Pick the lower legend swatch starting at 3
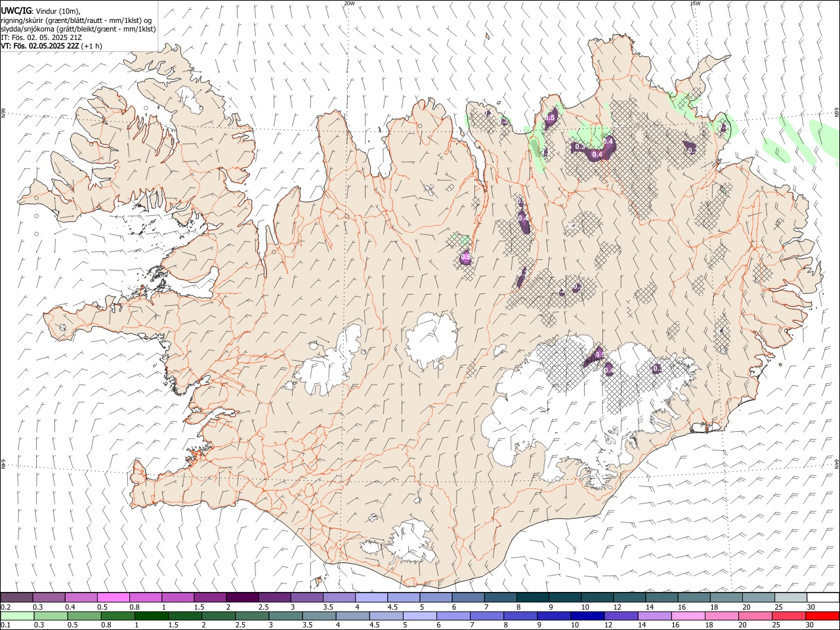Image resolution: width=840 pixels, height=630 pixels. (x=285, y=616)
